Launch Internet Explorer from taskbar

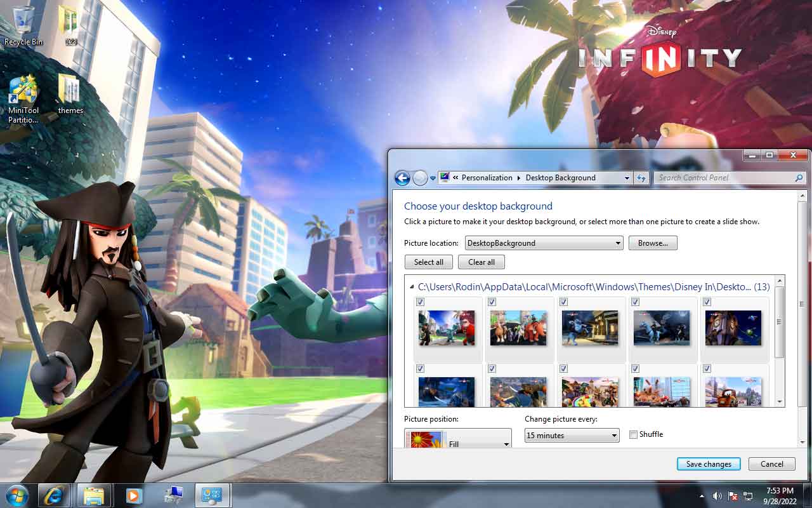tap(54, 495)
